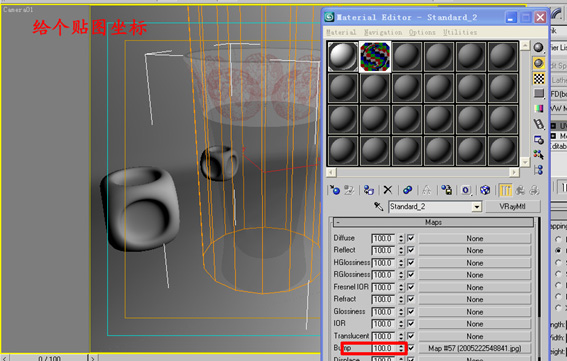This screenshot has height=361, width=567.
Task: Collapse the Maps rollout header
Action: 433,222
